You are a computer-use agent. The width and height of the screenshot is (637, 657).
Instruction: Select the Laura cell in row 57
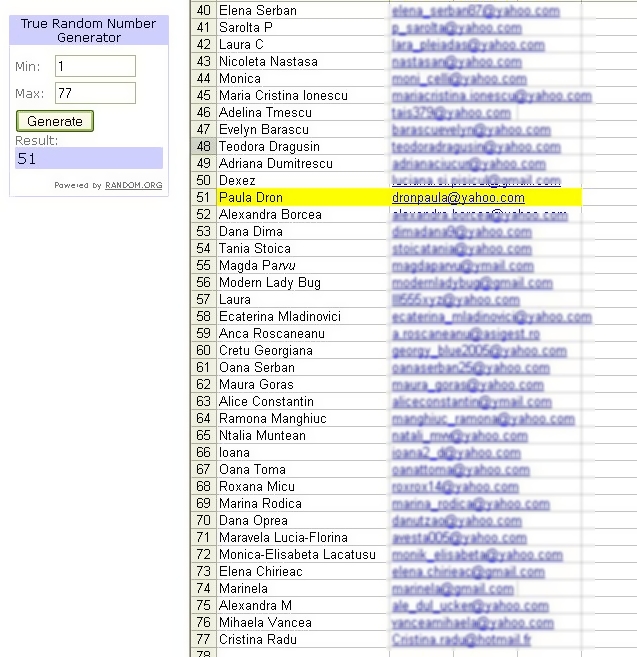pyautogui.click(x=303, y=299)
